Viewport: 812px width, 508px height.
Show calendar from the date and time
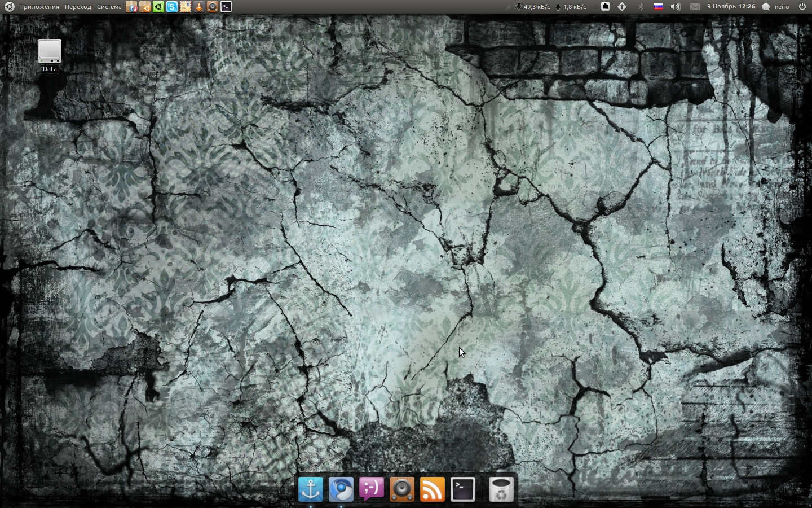coord(731,7)
